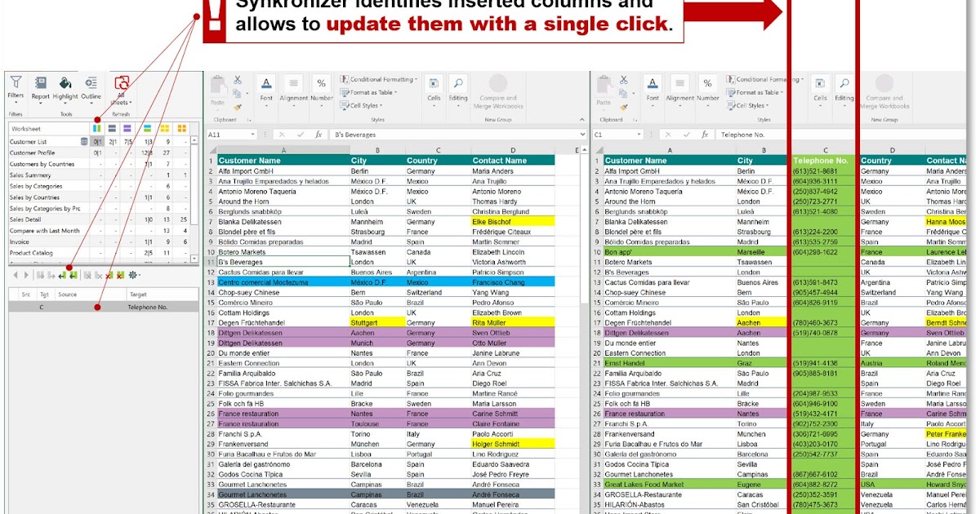Expand Cell Styles in the left workbook
Viewport: 980px width, 514px height.
click(363, 105)
